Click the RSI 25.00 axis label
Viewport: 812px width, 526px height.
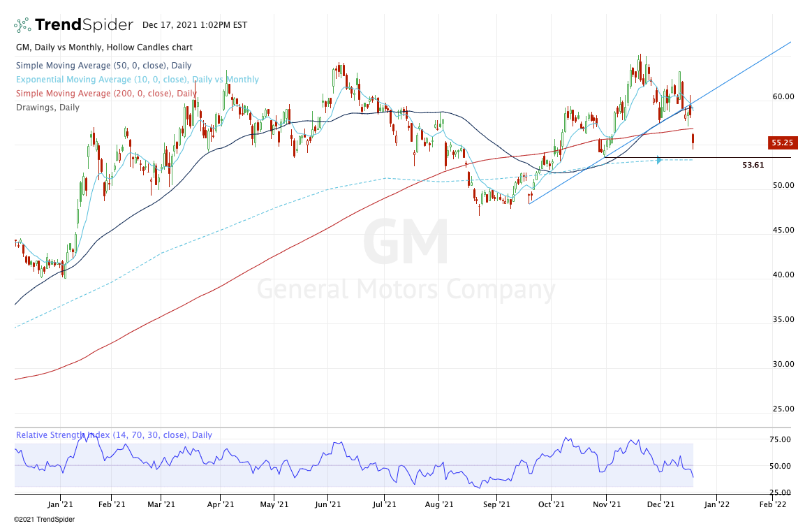(780, 492)
